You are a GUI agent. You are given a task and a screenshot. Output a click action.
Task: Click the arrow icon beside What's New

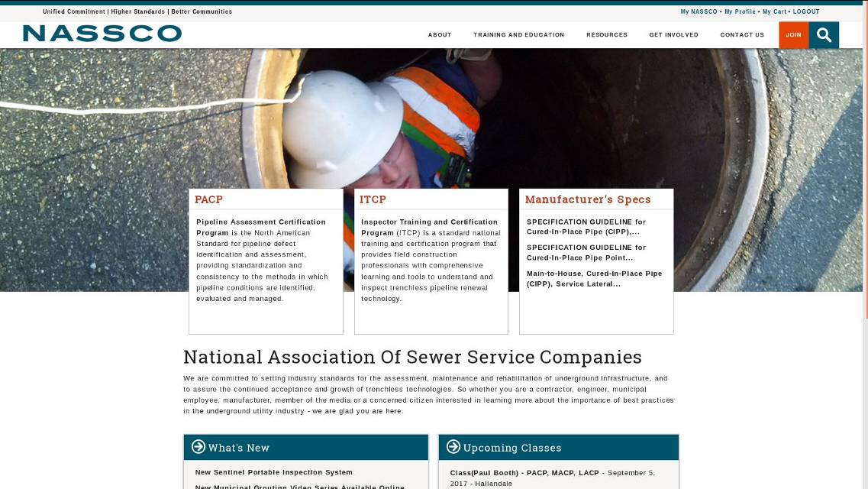coord(198,446)
